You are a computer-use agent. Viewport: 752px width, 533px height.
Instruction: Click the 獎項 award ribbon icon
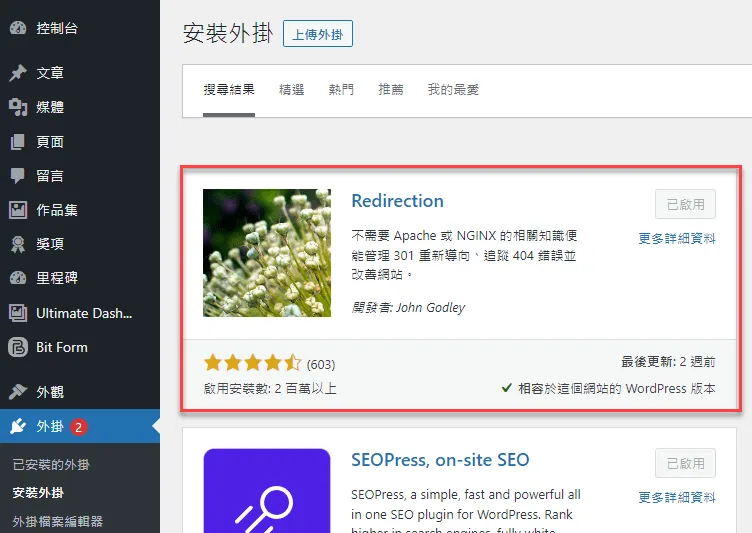coord(18,244)
